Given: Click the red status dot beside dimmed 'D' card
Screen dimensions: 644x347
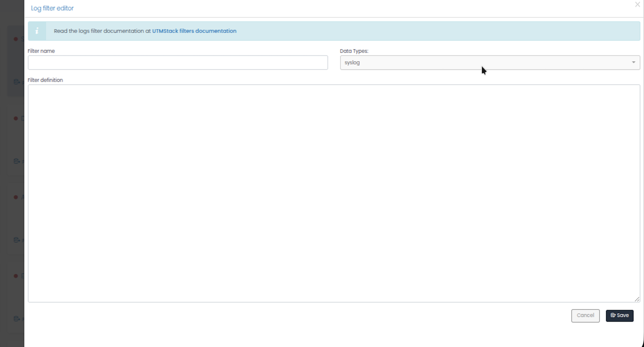Looking at the screenshot, I should pyautogui.click(x=16, y=118).
